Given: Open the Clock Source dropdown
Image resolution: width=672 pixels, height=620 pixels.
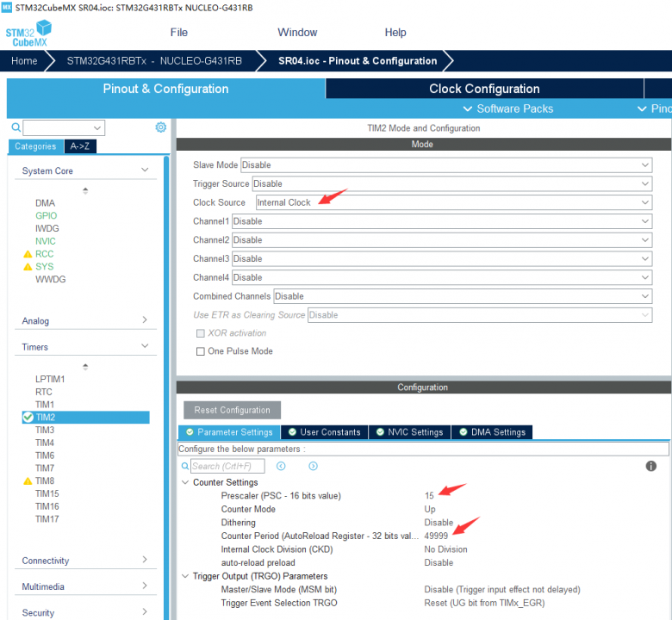Looking at the screenshot, I should click(454, 202).
